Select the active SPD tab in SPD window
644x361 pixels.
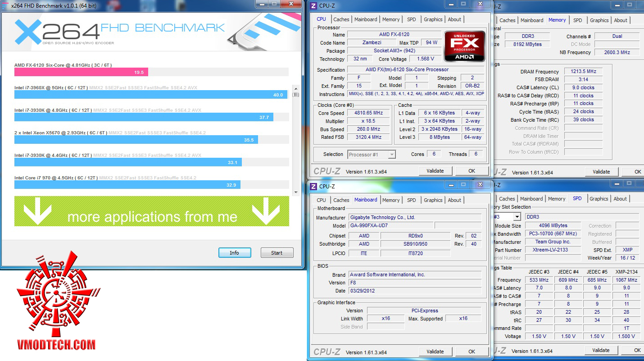pos(577,198)
